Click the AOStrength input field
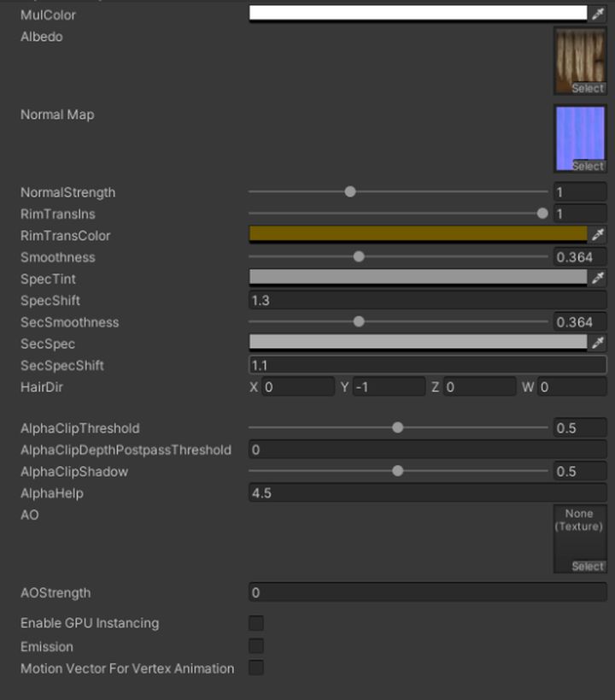 pos(428,592)
